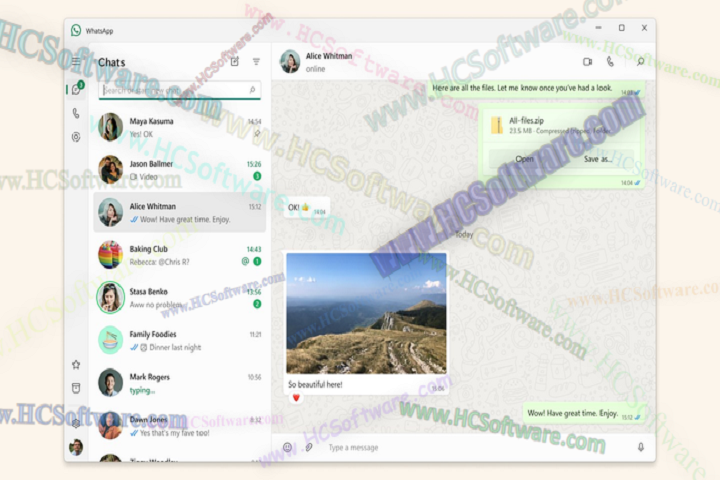
Task: Open the Calls tab in sidebar
Action: click(x=76, y=113)
